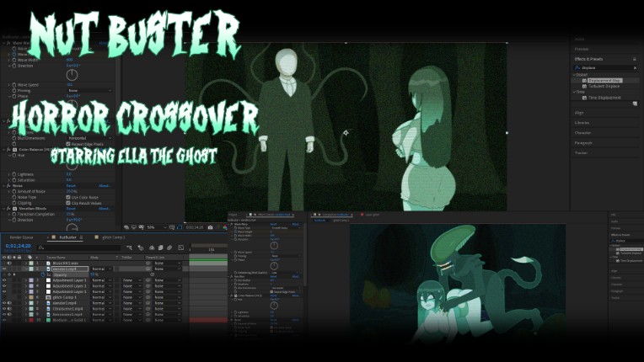Click the hide shy layers icon
The height and width of the screenshot is (362, 644).
pos(152,248)
